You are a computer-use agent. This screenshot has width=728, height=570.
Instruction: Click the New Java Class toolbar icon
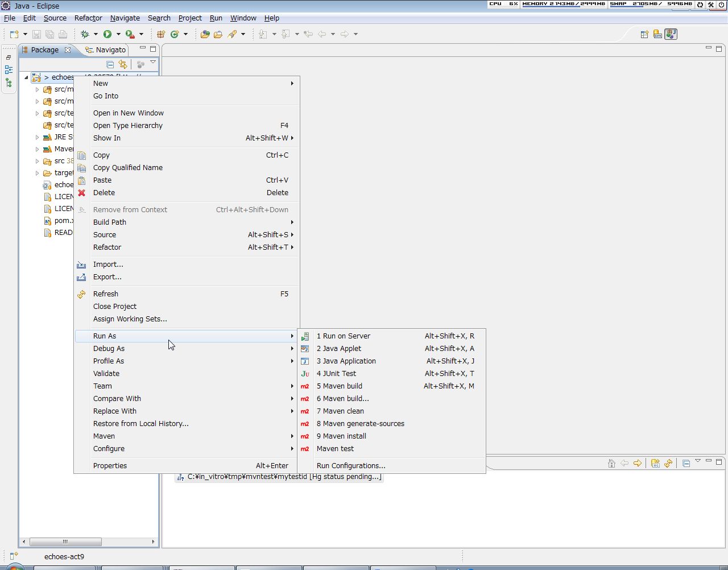tap(175, 34)
